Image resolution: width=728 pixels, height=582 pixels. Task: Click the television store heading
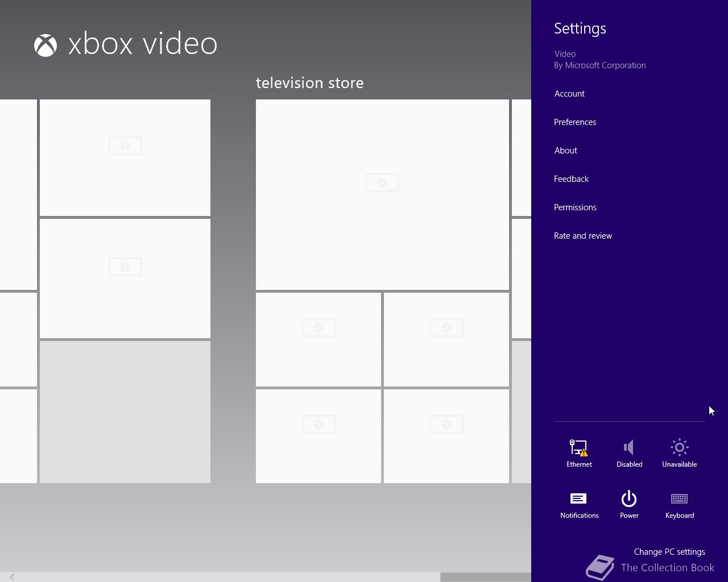(x=309, y=83)
